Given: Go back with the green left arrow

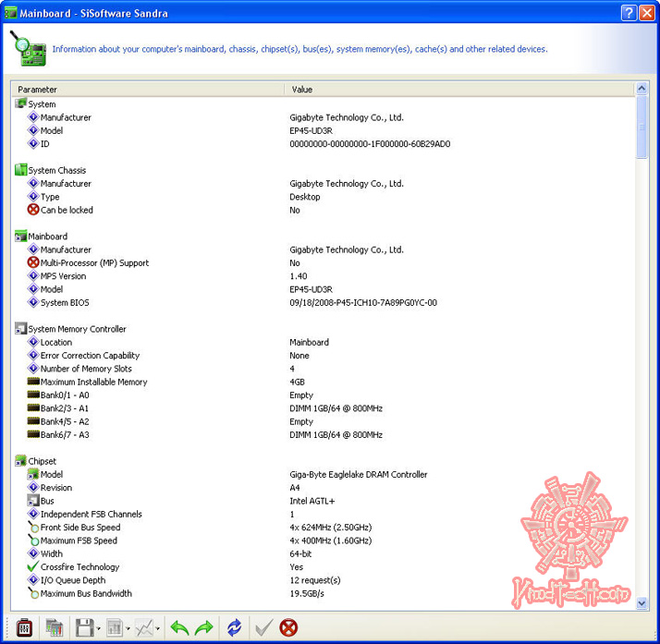Looking at the screenshot, I should pyautogui.click(x=179, y=627).
